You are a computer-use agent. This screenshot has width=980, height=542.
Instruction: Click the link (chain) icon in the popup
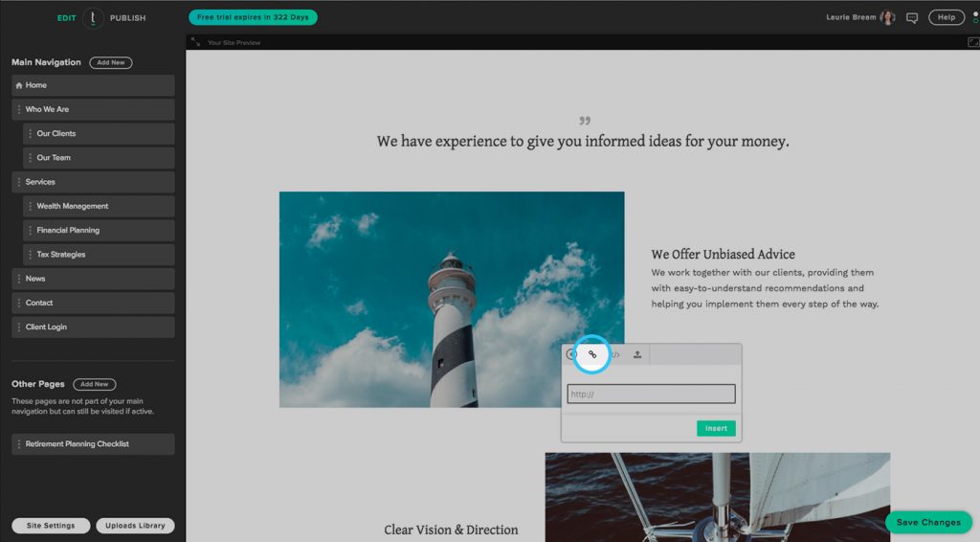(x=591, y=354)
